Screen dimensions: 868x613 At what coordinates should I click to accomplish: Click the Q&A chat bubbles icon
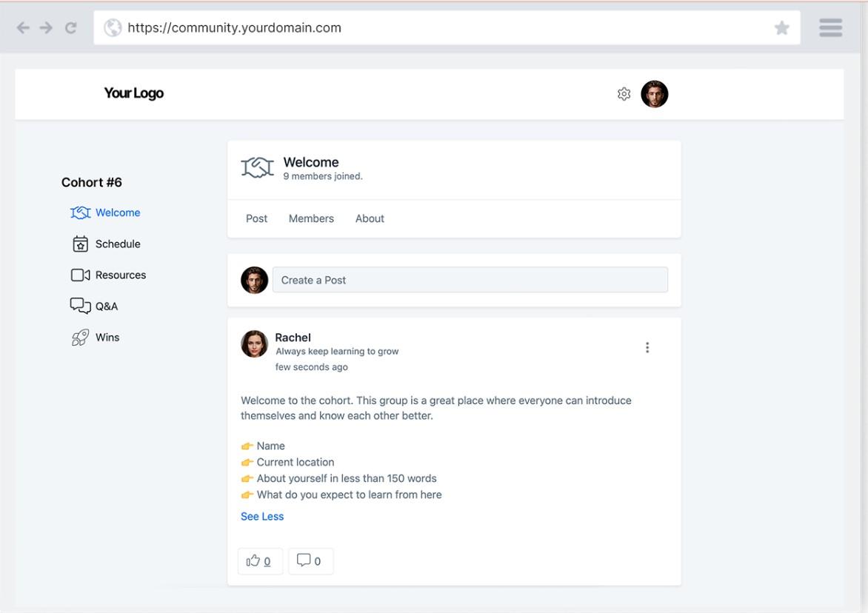(x=80, y=306)
